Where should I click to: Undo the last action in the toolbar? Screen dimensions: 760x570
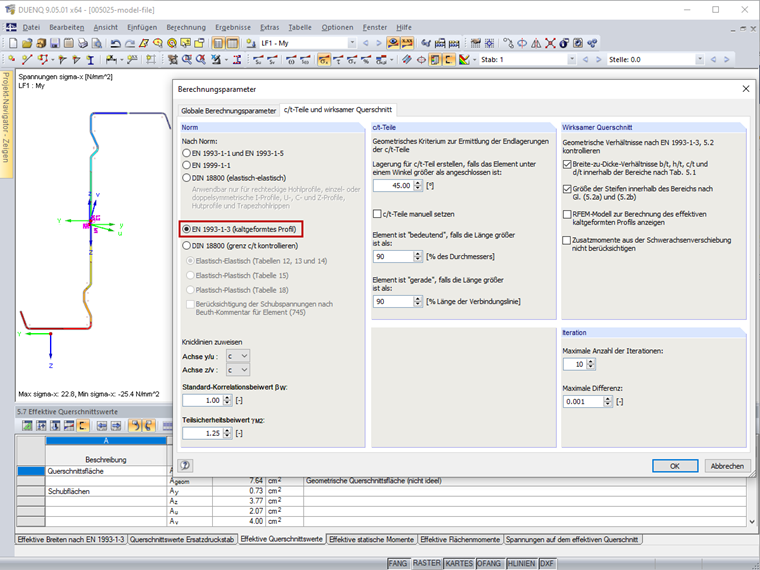[115, 43]
